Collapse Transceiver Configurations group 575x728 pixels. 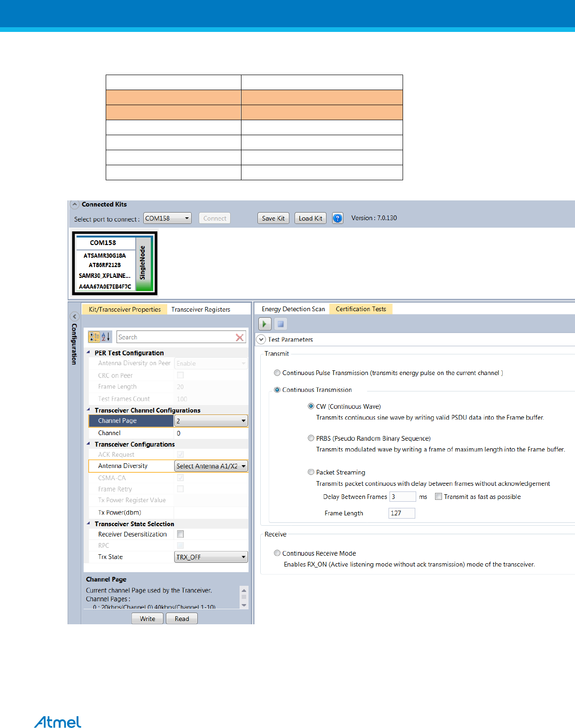click(x=88, y=443)
